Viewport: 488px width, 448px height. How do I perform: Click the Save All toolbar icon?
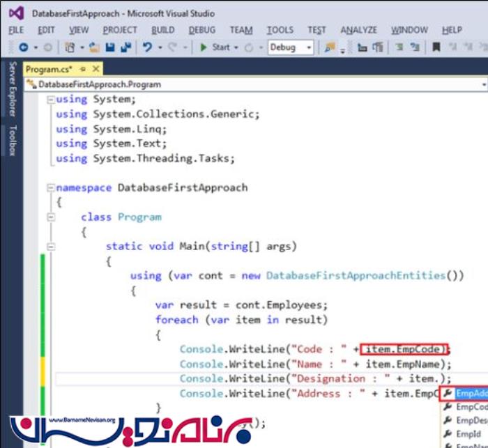coord(125,47)
